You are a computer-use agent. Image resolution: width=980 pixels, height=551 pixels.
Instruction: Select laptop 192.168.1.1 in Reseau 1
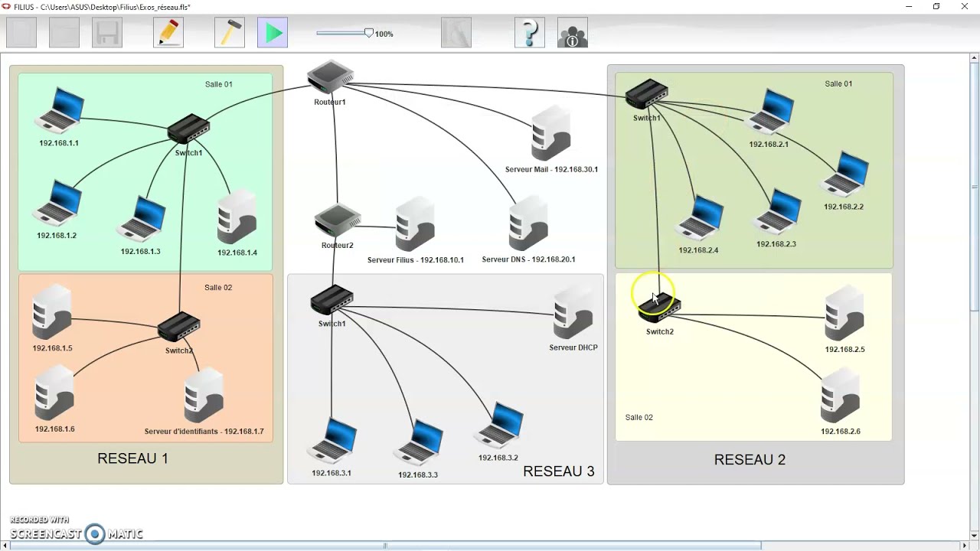[x=59, y=112]
